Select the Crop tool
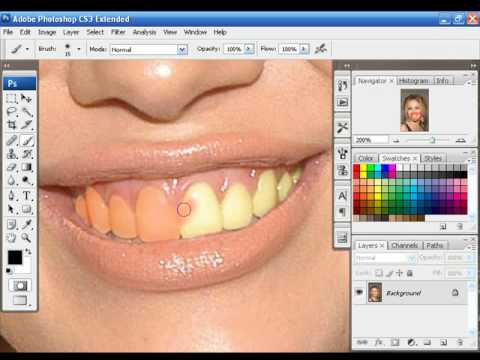 pyautogui.click(x=12, y=125)
